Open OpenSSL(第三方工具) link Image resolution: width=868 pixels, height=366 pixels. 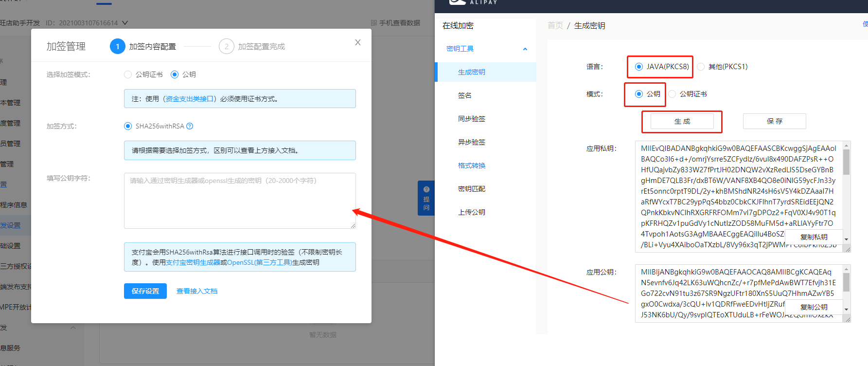[260, 262]
